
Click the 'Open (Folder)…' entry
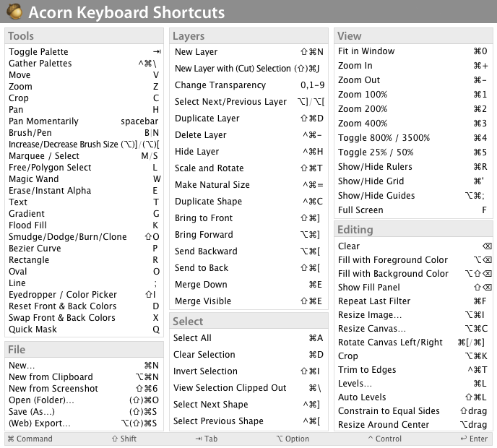pos(84,400)
